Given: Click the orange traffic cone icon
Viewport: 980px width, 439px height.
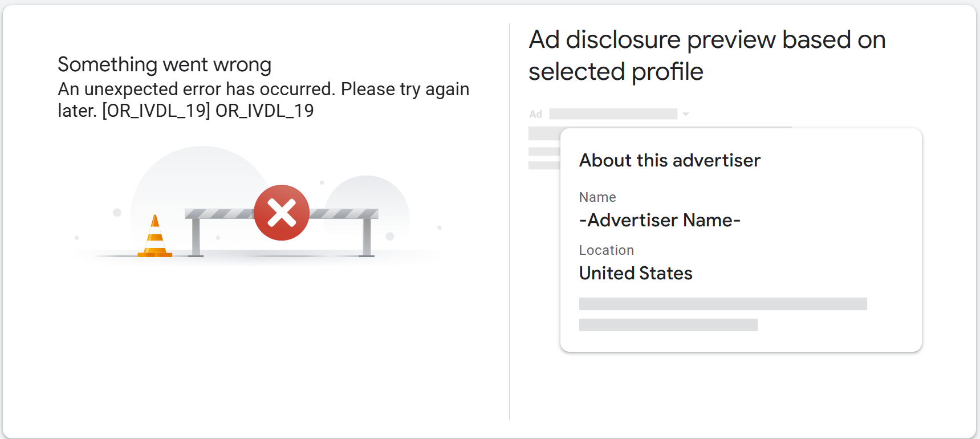Looking at the screenshot, I should (x=154, y=237).
